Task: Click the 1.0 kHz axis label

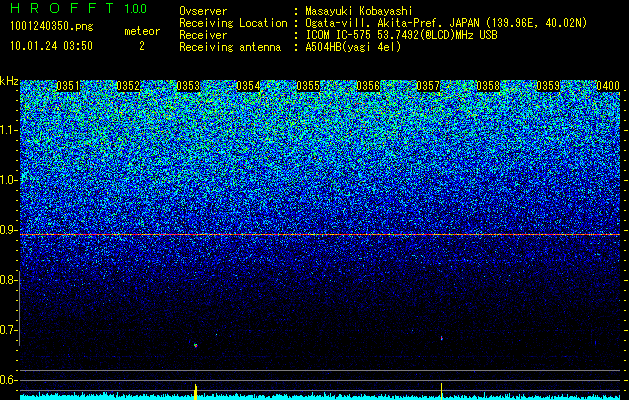Action: pyautogui.click(x=9, y=180)
